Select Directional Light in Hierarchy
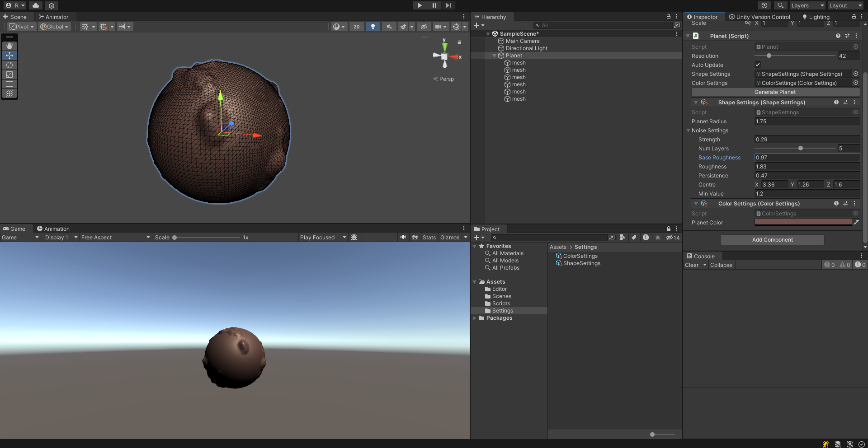Viewport: 868px width, 448px height. (x=526, y=48)
